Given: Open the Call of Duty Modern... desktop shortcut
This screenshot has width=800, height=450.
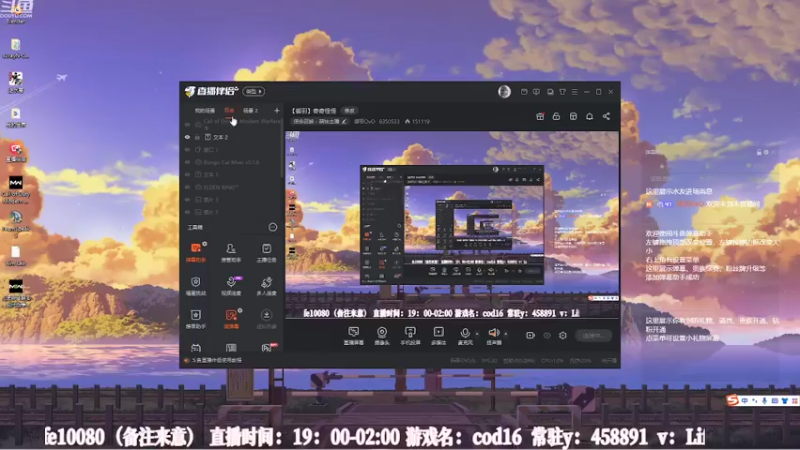Looking at the screenshot, I should (16, 189).
